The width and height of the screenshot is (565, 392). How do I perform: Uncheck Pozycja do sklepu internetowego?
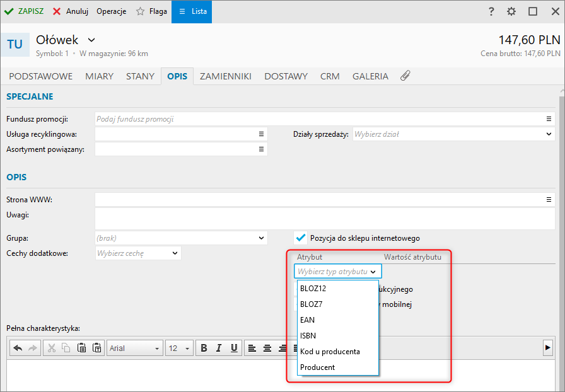point(301,238)
